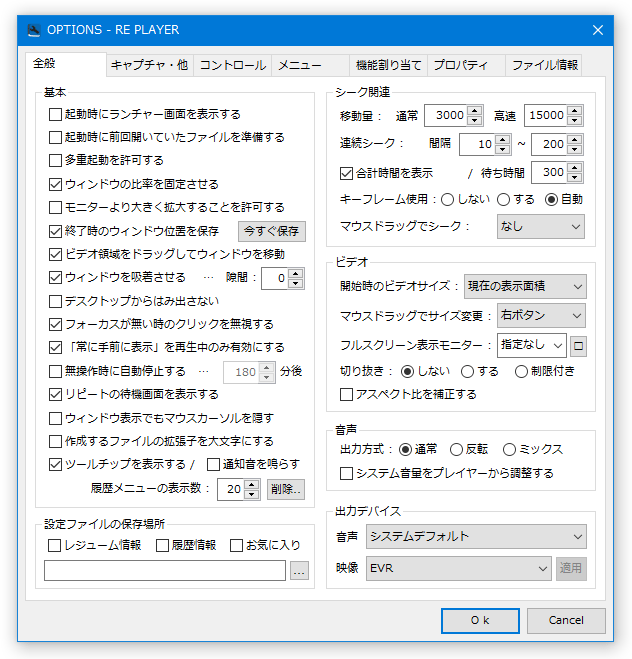Open マウスドラッグでシーク dropdown showing なし
This screenshot has height=659, width=632.
(x=540, y=227)
